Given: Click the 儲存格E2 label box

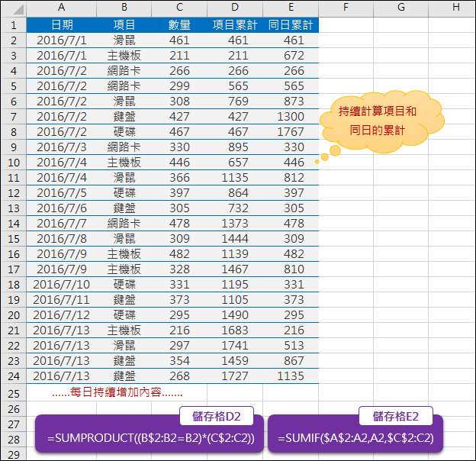Looking at the screenshot, I should (396, 416).
